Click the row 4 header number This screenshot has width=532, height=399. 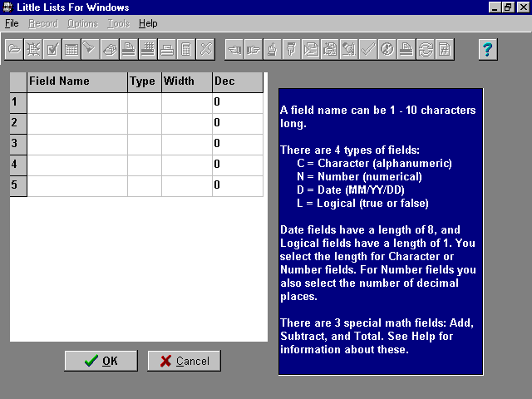14,165
